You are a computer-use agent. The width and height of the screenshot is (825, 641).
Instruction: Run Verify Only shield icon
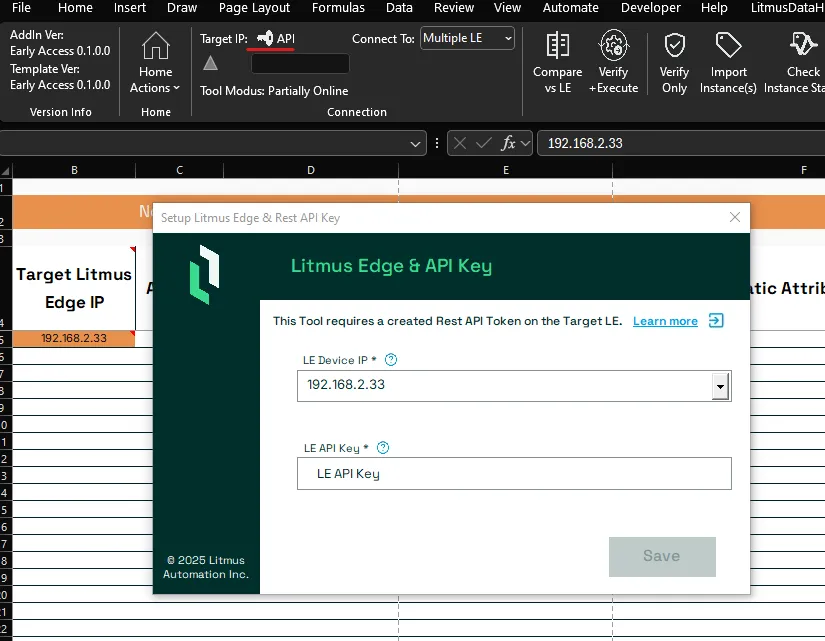(x=675, y=45)
